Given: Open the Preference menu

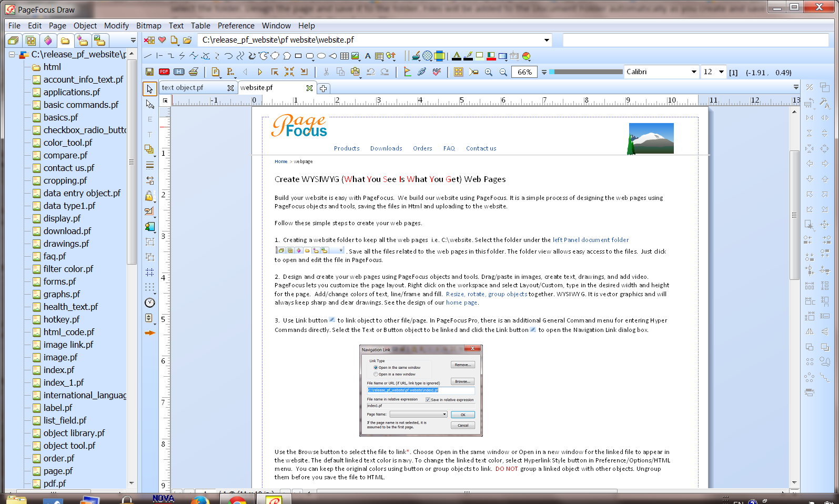Looking at the screenshot, I should (x=236, y=26).
